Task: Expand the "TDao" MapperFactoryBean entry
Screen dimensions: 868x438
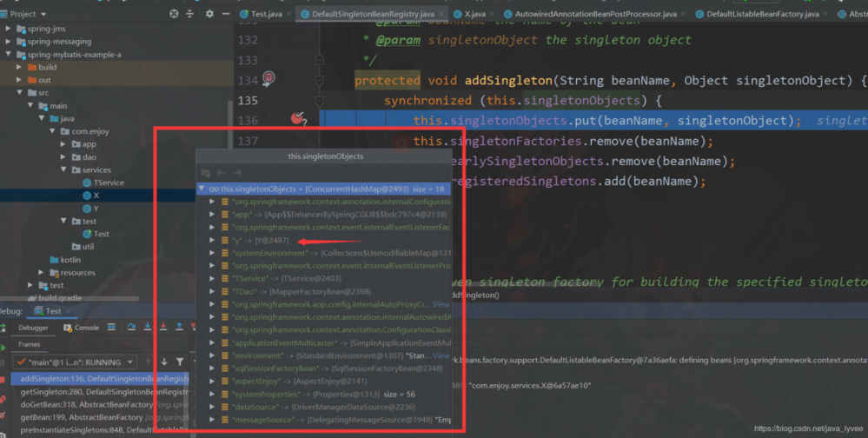Action: point(212,291)
